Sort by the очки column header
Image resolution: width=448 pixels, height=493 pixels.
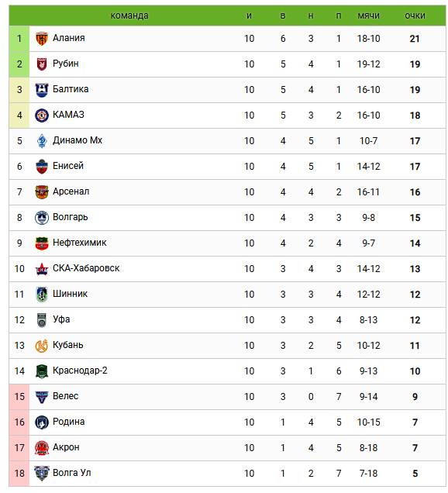pos(415,16)
